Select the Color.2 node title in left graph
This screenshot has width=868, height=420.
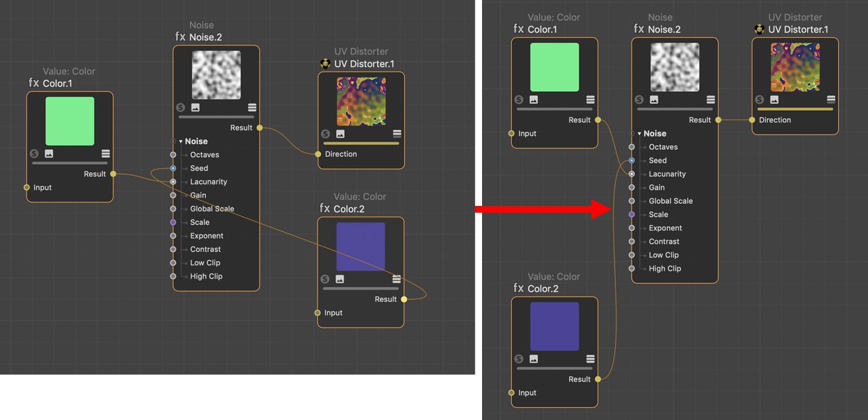coord(349,209)
